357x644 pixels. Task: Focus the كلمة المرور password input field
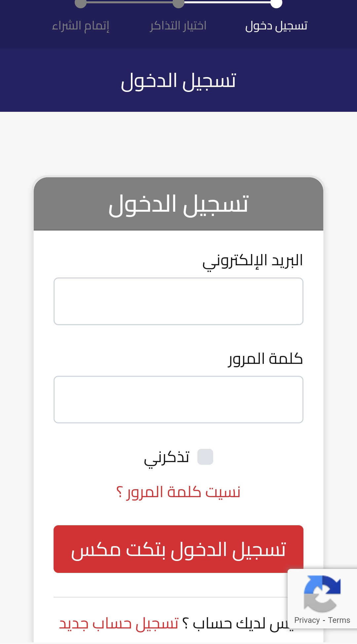point(178,400)
